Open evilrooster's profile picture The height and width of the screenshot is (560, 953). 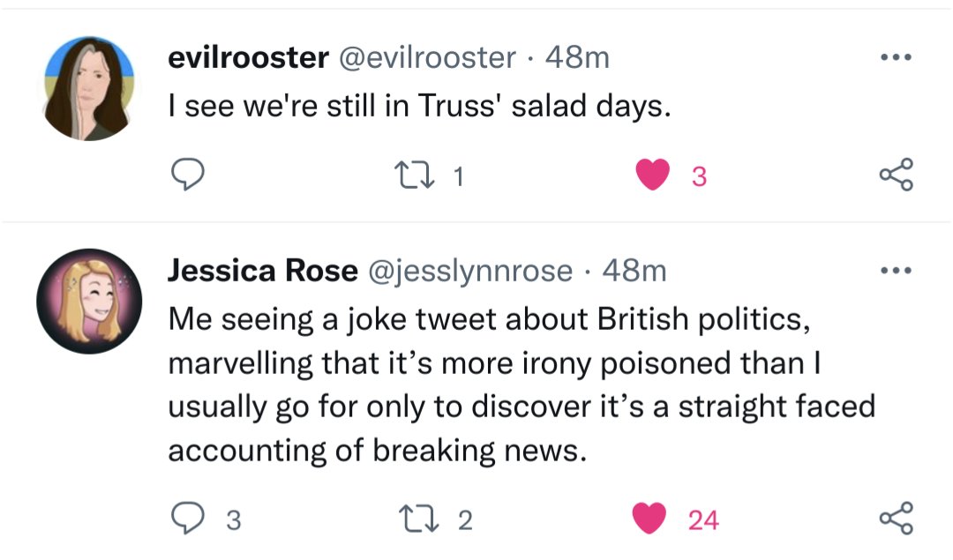tap(87, 88)
